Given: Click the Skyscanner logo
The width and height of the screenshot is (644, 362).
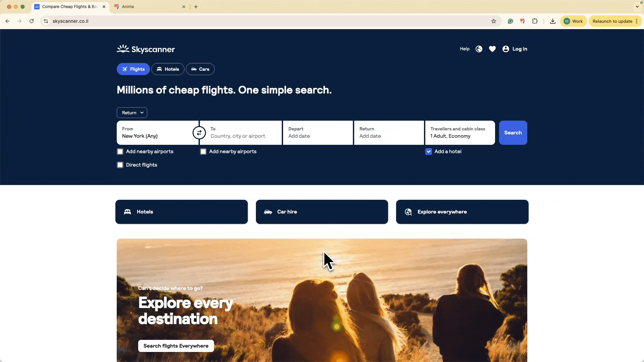Looking at the screenshot, I should coord(146,49).
